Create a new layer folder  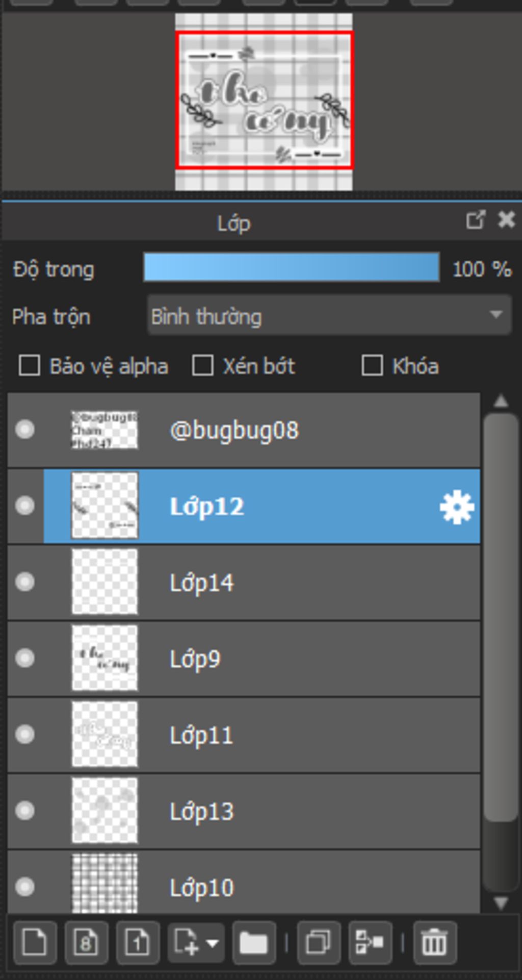(x=254, y=943)
